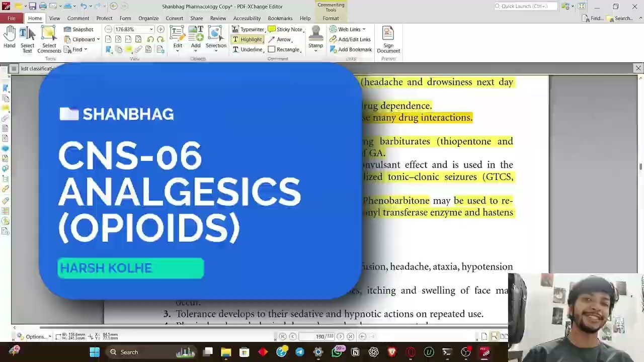Select the Arrow drawing tool

(x=280, y=39)
